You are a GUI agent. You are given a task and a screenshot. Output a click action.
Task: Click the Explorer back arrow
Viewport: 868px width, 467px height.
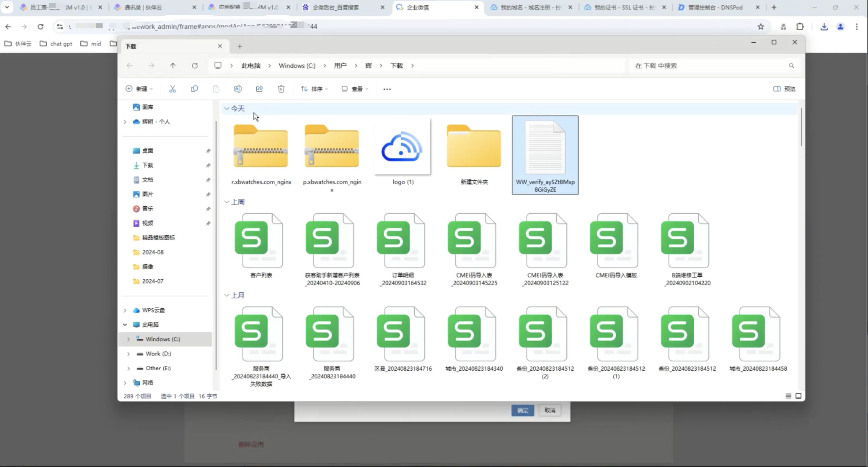click(129, 66)
